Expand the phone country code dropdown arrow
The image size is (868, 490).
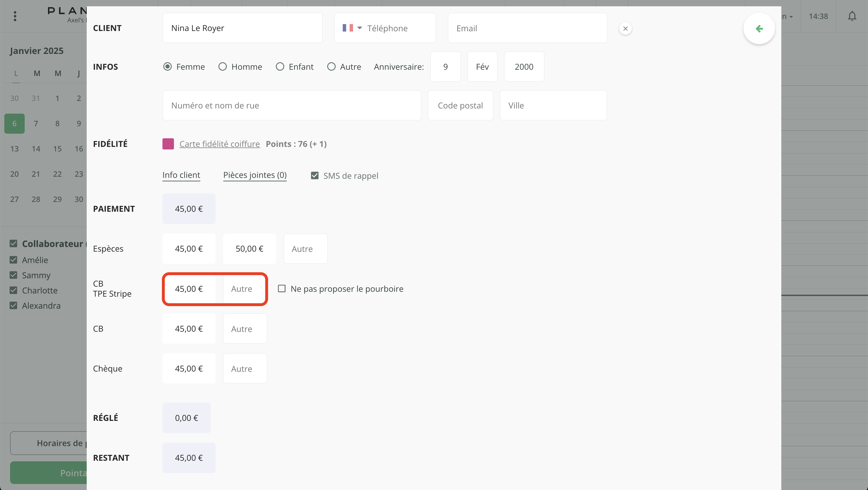(360, 28)
